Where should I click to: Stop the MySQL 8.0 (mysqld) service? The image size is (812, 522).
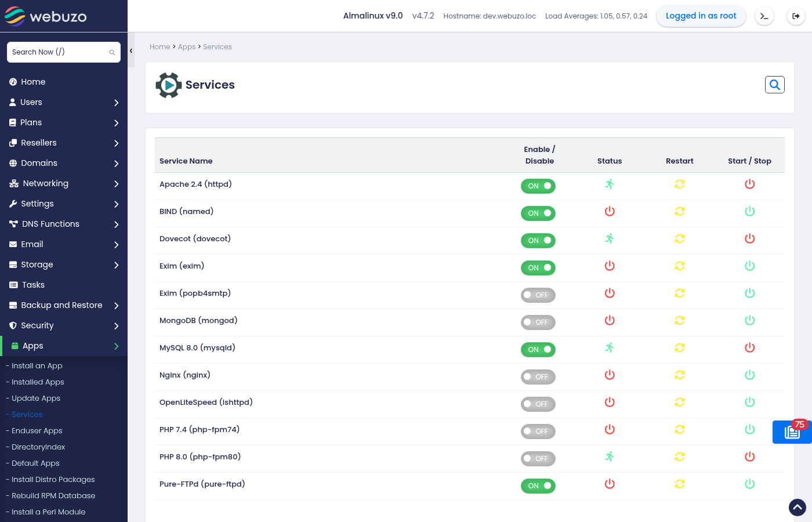[x=750, y=347]
